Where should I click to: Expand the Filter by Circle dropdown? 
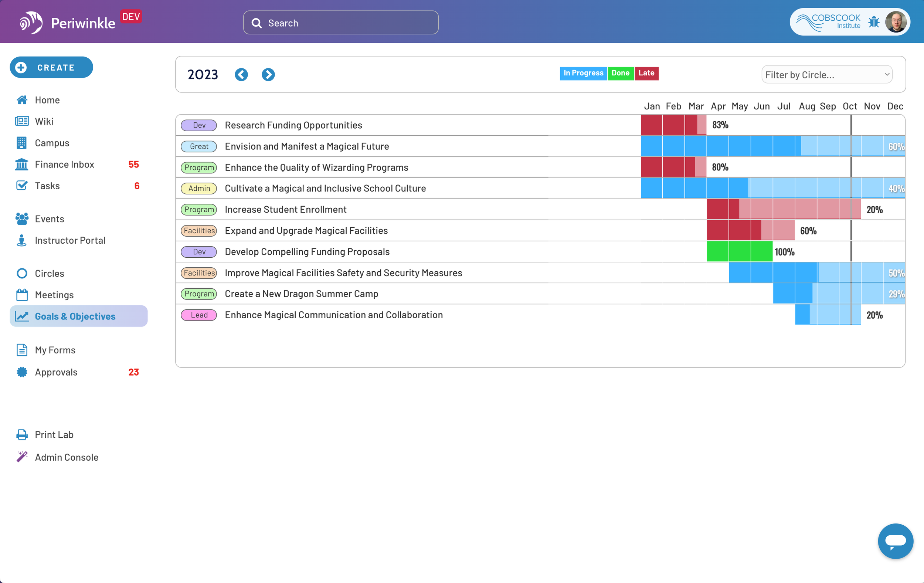pos(826,75)
